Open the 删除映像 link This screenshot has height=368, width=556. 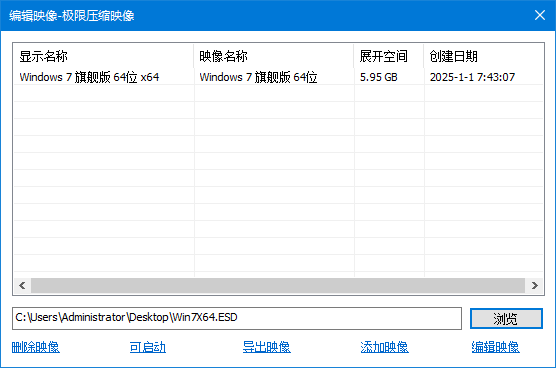[35, 347]
